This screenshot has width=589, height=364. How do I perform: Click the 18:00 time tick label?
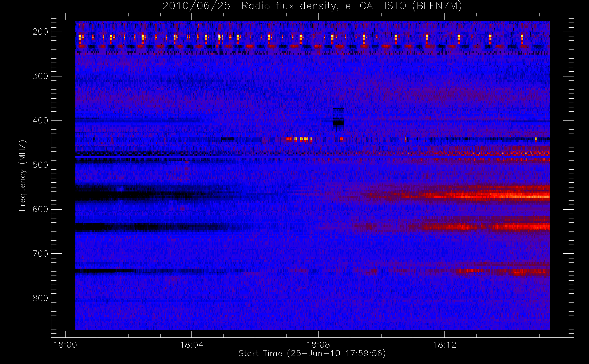pyautogui.click(x=65, y=345)
